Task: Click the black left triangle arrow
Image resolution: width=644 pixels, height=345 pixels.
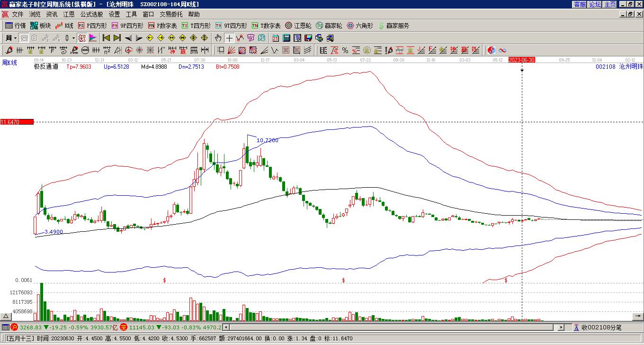Action: (128, 38)
